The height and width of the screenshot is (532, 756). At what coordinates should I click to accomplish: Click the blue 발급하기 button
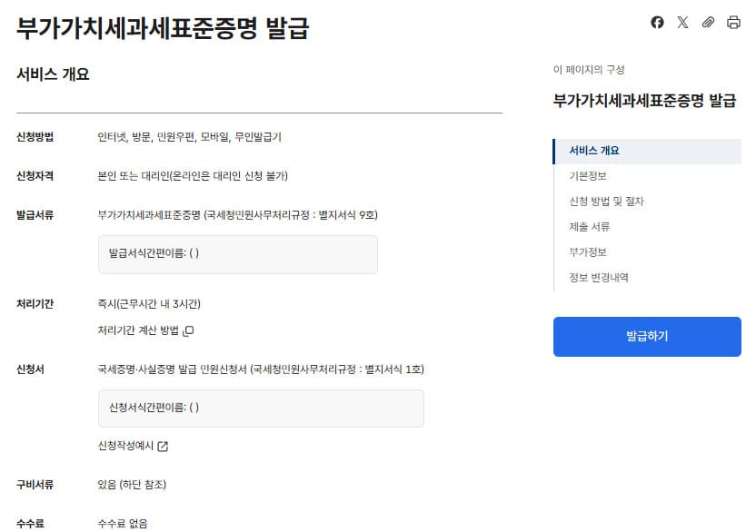tap(646, 336)
